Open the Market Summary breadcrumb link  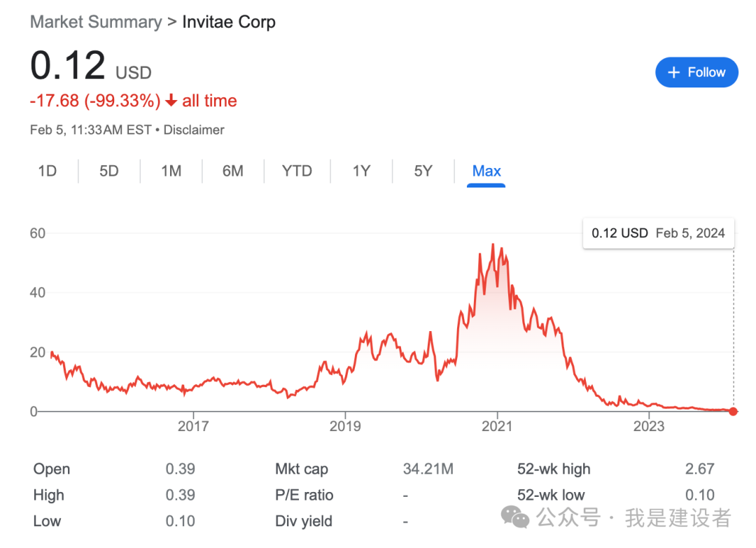96,22
